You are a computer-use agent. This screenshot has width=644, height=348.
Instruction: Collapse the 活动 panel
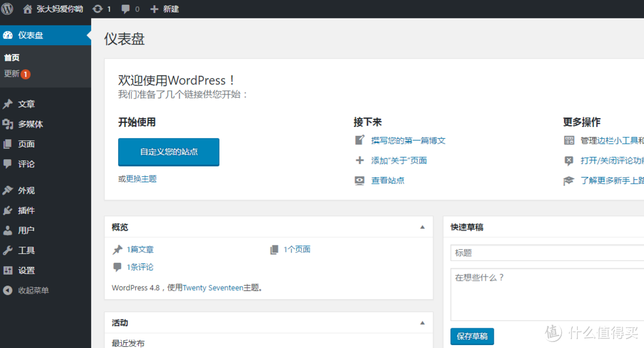point(422,323)
